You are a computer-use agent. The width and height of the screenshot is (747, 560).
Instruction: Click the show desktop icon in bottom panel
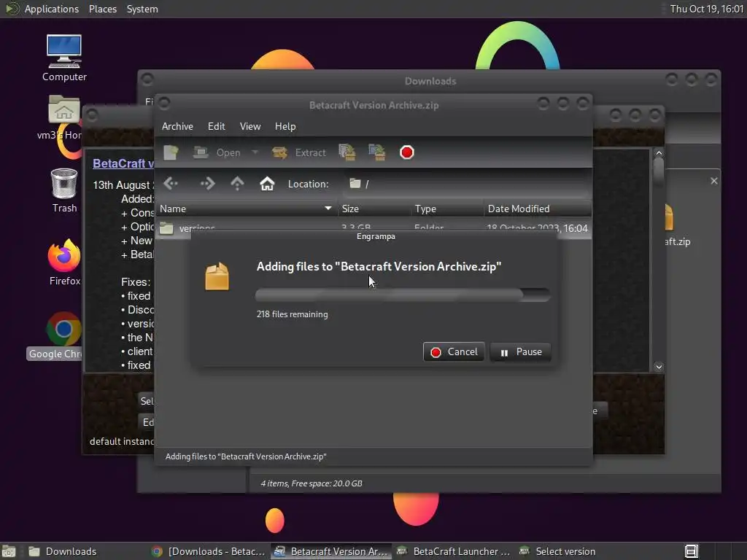9,551
